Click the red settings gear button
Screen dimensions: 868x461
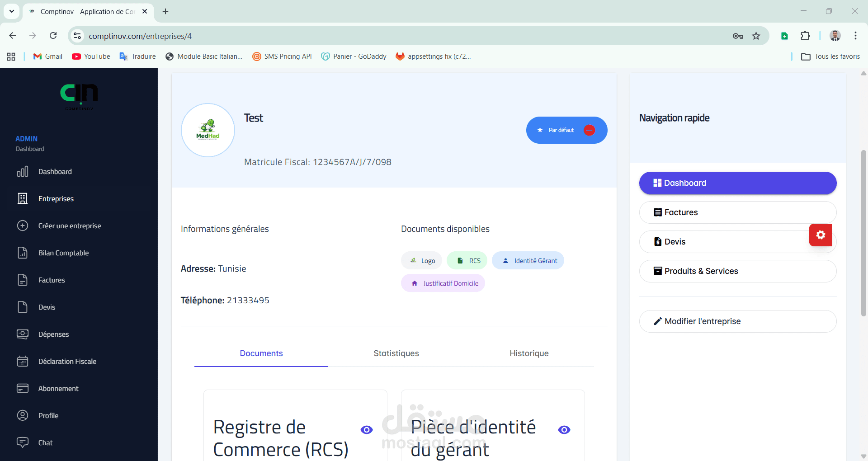pyautogui.click(x=821, y=235)
